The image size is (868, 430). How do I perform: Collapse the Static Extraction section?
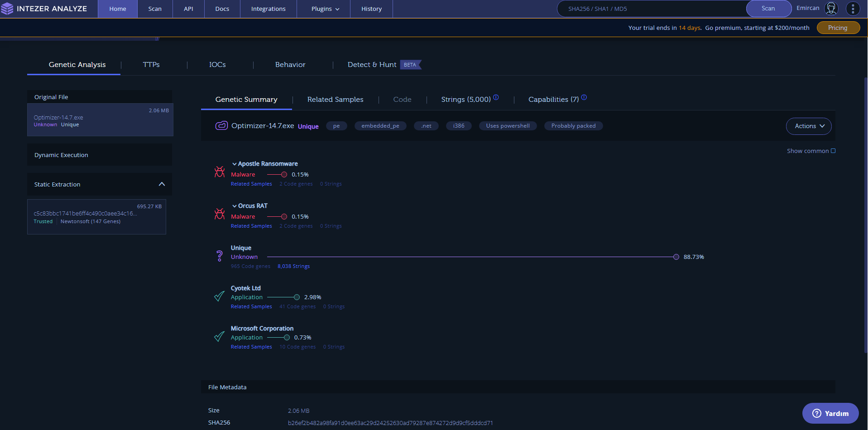click(x=162, y=184)
